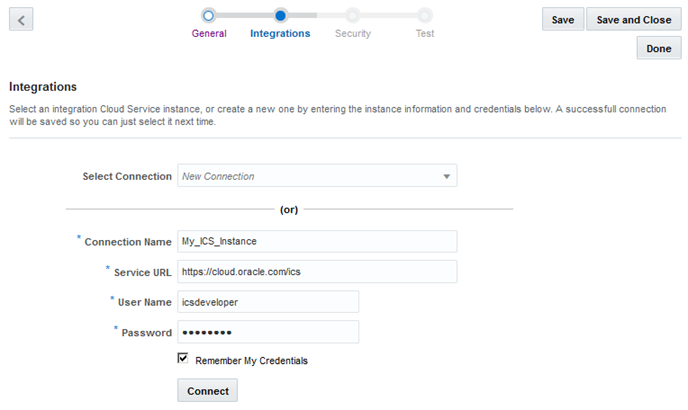Click Save and Close button
This screenshot has width=688, height=410.
pyautogui.click(x=632, y=19)
